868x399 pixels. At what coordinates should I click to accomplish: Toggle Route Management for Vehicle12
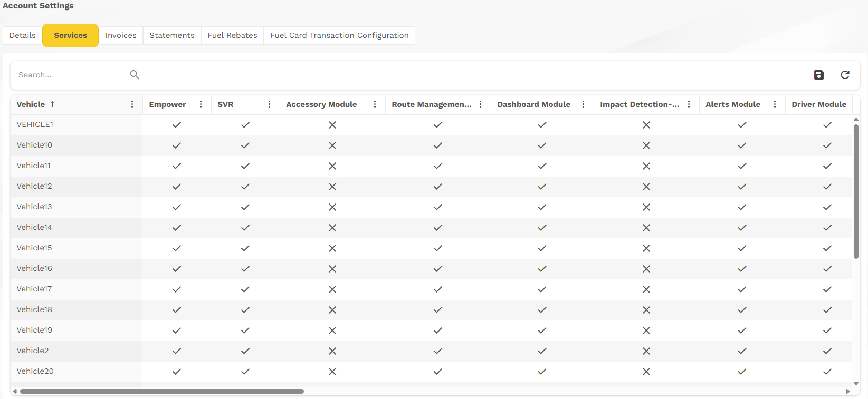438,187
